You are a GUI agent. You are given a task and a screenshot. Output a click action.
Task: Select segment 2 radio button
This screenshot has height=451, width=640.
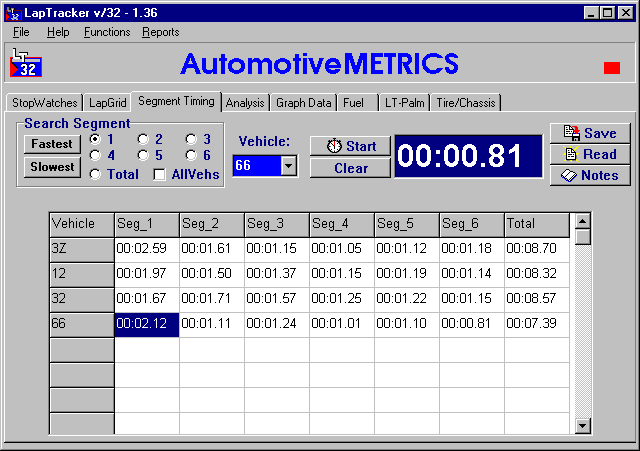coord(143,139)
